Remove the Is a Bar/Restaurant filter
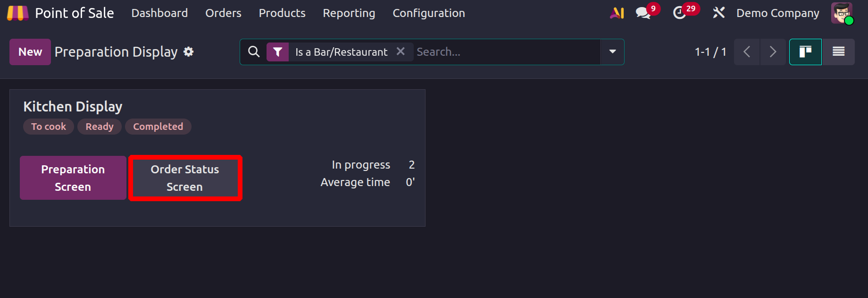The width and height of the screenshot is (868, 298). [x=401, y=51]
